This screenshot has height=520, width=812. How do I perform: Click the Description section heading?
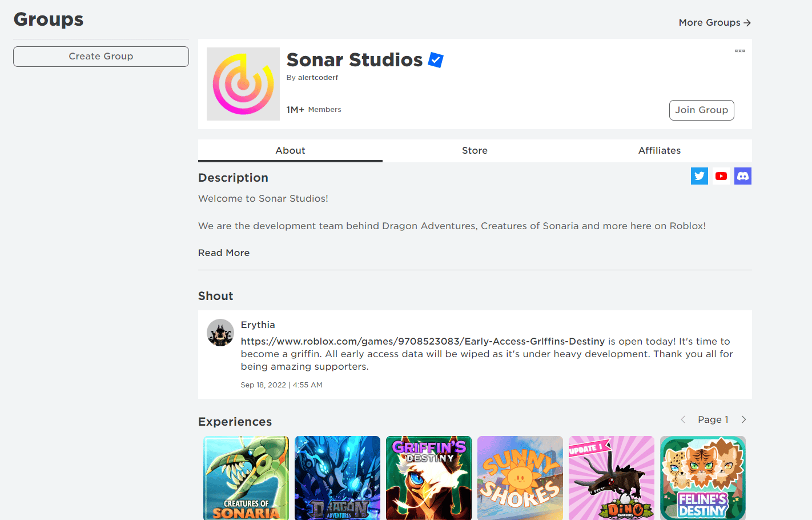(x=233, y=178)
